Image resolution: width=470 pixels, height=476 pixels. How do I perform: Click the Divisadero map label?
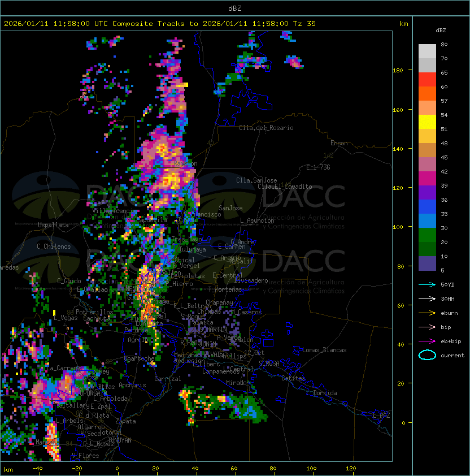pyautogui.click(x=251, y=280)
